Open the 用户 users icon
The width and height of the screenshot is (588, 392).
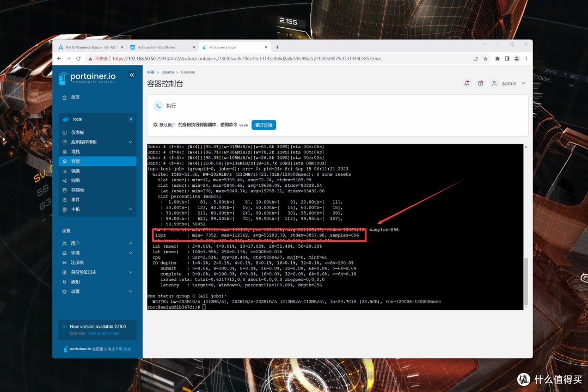click(x=64, y=243)
